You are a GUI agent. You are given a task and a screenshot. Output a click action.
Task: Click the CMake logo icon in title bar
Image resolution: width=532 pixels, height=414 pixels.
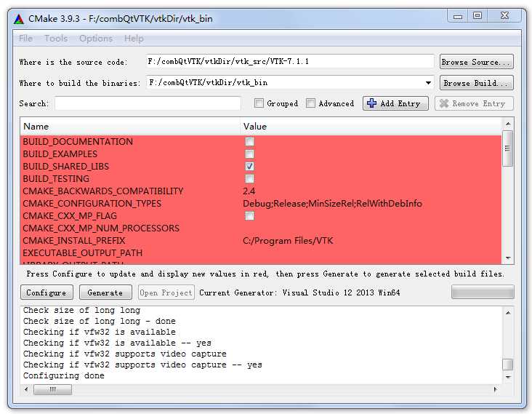[x=19, y=19]
